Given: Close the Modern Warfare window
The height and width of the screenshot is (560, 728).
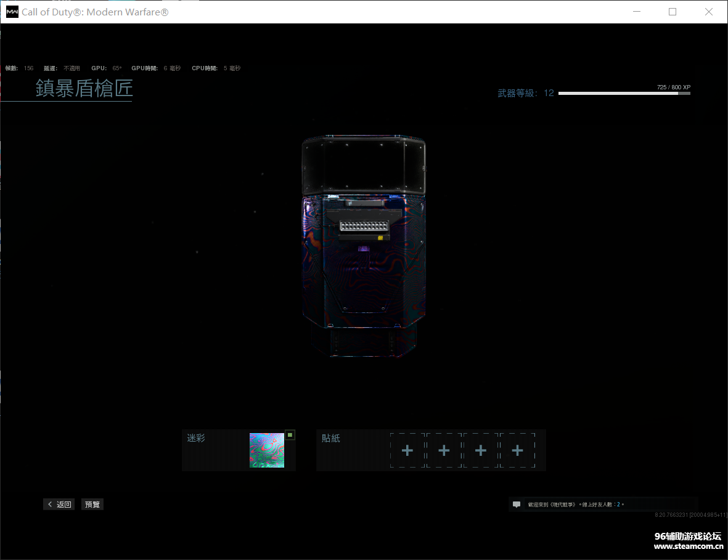Looking at the screenshot, I should pos(709,12).
